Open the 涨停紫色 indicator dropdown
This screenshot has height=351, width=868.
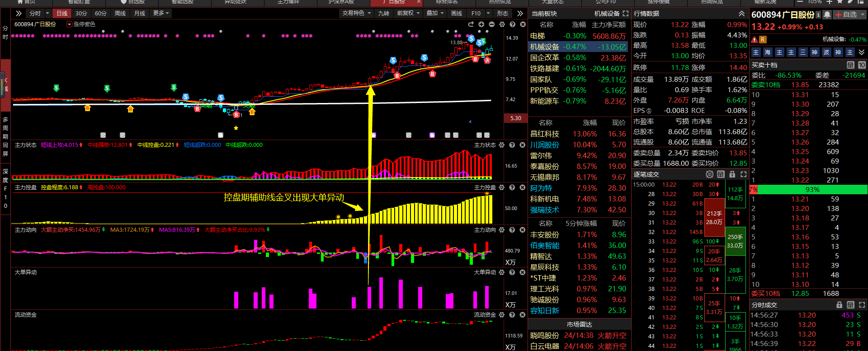pyautogui.click(x=69, y=24)
